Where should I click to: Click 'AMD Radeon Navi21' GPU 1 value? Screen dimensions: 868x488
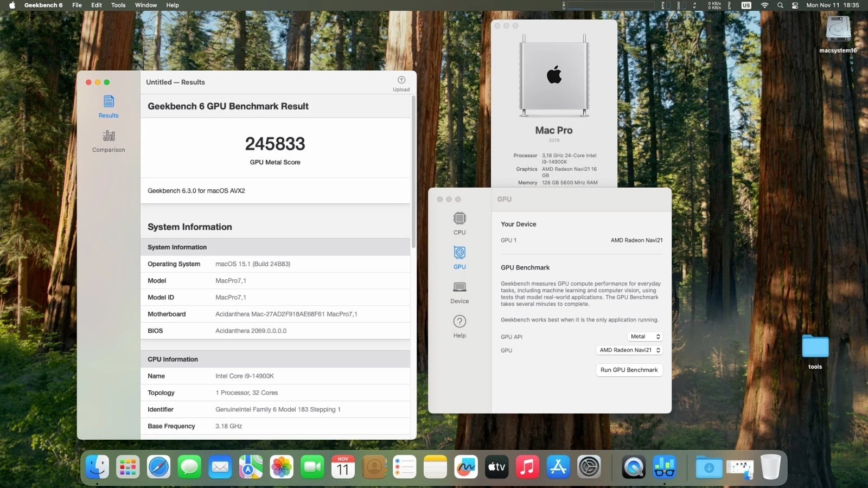pos(637,240)
